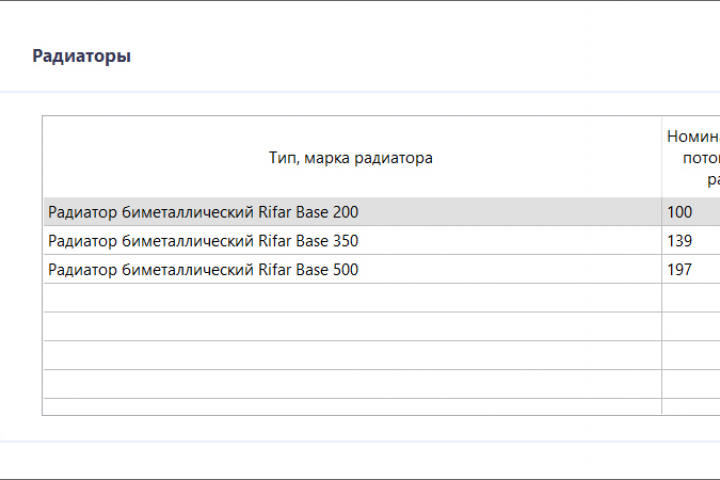Click the header divider between the two columns
The width and height of the screenshot is (720, 480).
point(662,158)
